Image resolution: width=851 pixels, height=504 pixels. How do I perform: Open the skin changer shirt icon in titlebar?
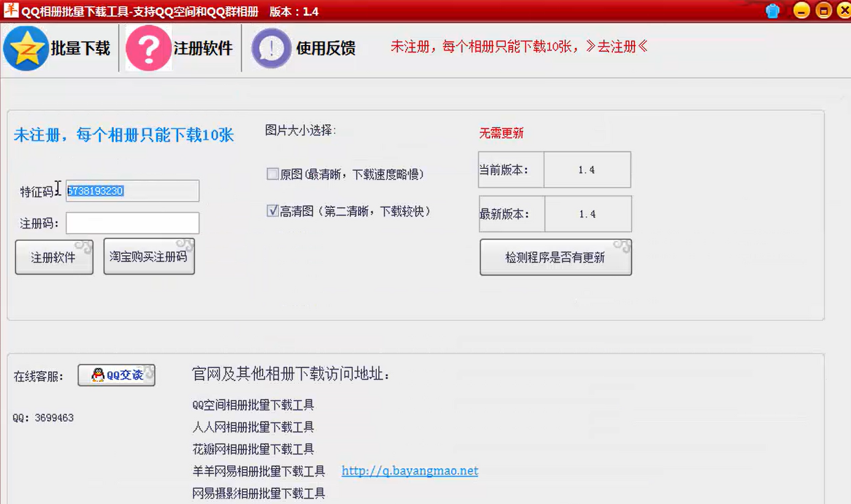point(772,10)
